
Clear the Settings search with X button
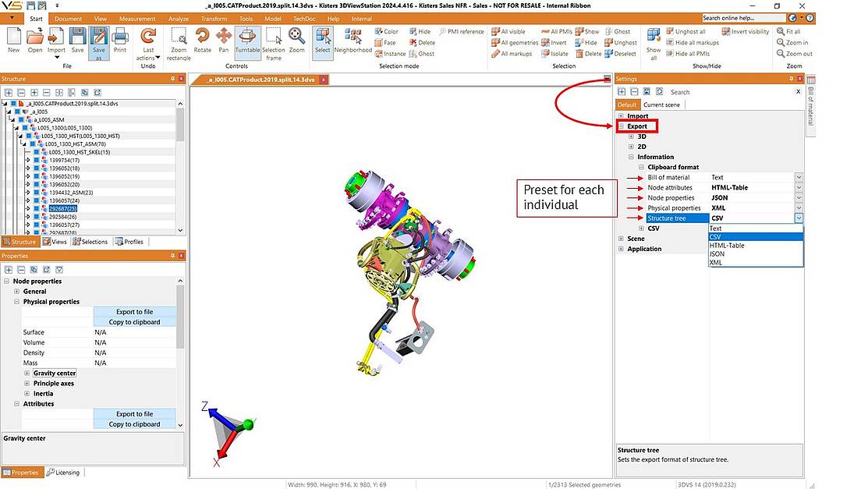798,92
